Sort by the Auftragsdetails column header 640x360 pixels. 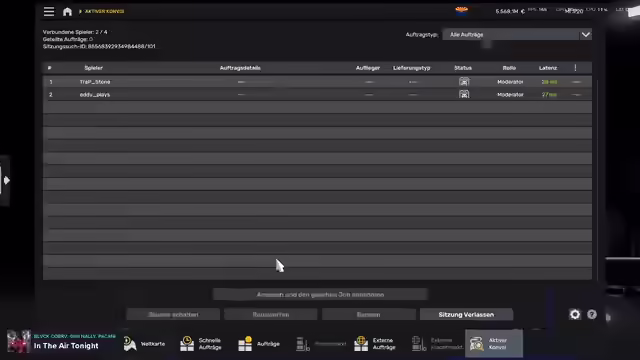pyautogui.click(x=240, y=68)
